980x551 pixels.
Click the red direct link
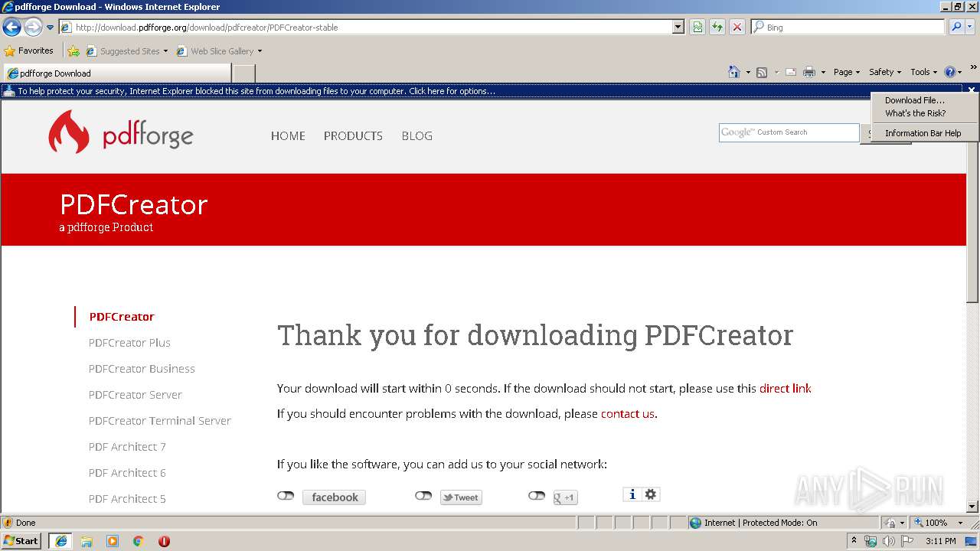[x=786, y=389]
